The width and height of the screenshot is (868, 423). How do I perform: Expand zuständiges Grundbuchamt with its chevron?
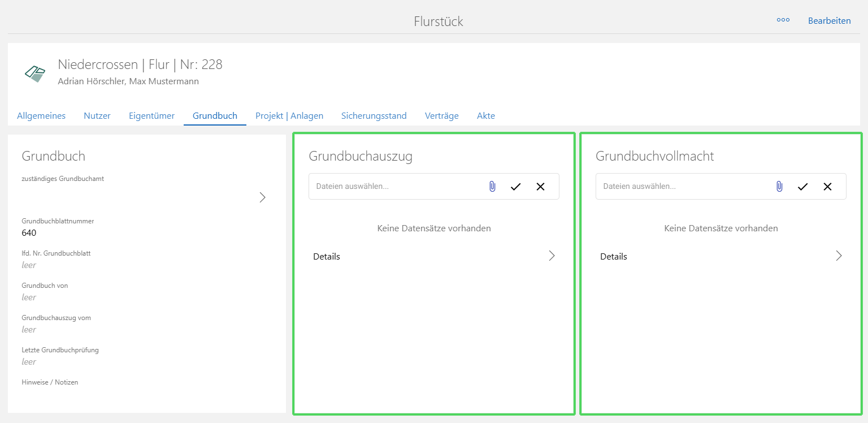[262, 197]
